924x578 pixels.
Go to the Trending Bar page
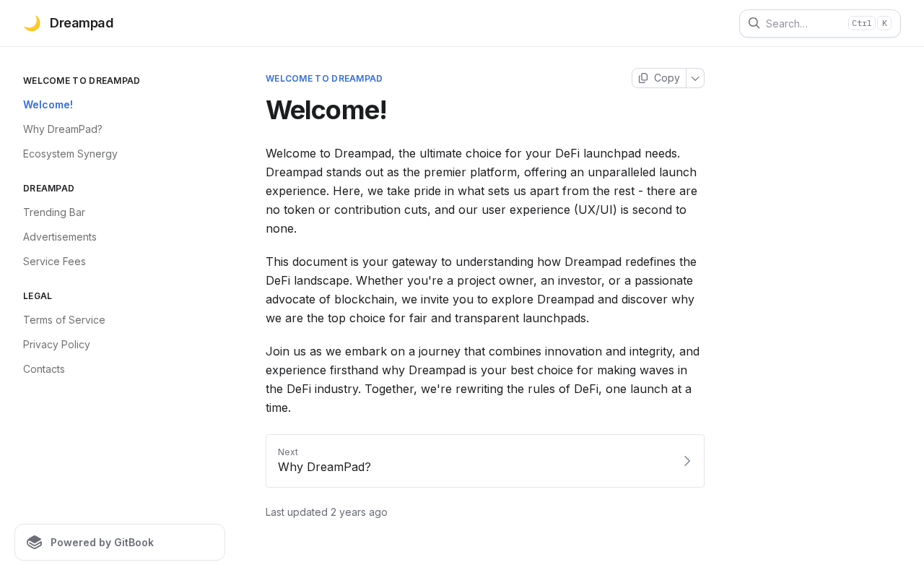[54, 212]
